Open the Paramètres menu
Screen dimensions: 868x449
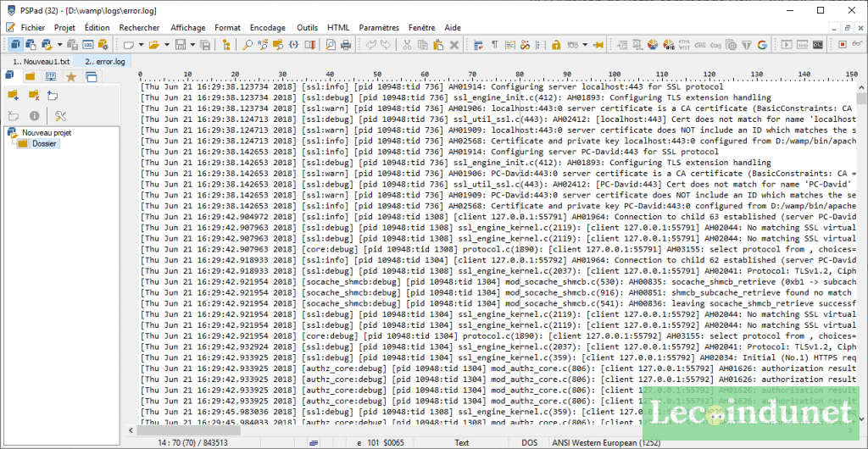[379, 28]
